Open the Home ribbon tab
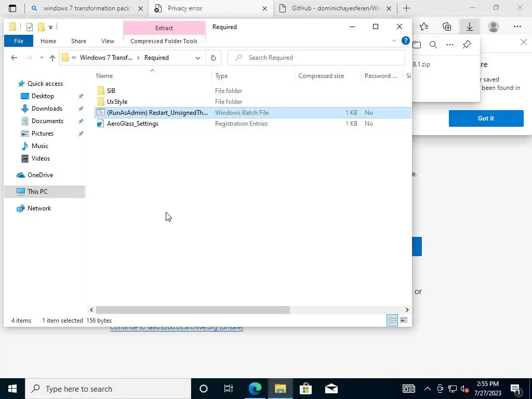The height and width of the screenshot is (399, 532). click(48, 41)
